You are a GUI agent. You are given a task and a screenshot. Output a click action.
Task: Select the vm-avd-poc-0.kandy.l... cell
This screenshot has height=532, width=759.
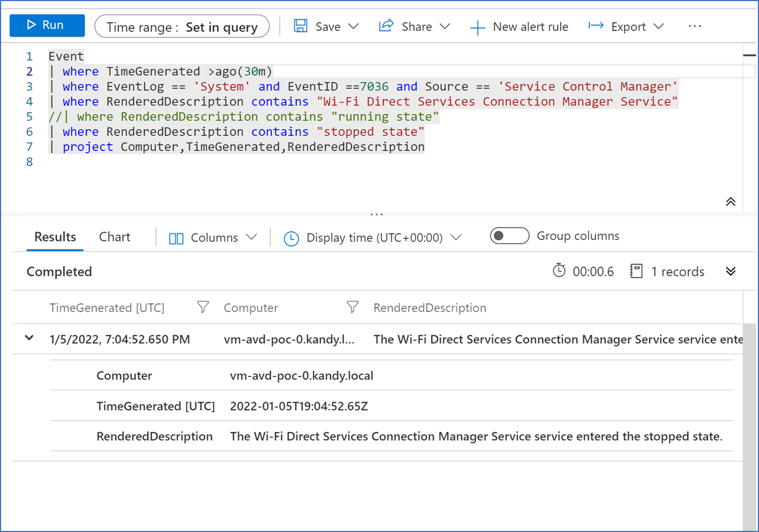click(x=289, y=339)
